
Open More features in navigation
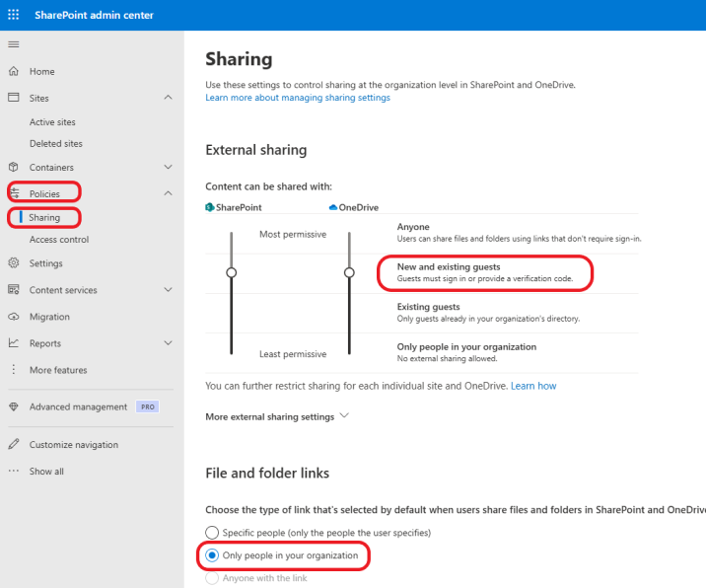click(58, 370)
